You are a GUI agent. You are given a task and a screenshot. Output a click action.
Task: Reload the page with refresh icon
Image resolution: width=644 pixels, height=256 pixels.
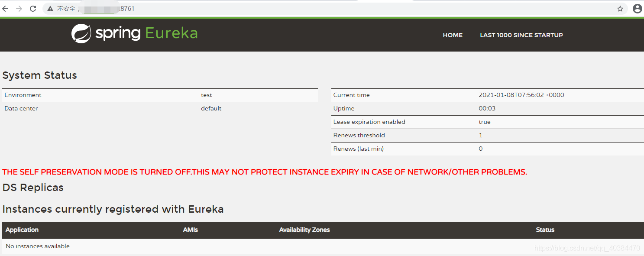point(33,9)
